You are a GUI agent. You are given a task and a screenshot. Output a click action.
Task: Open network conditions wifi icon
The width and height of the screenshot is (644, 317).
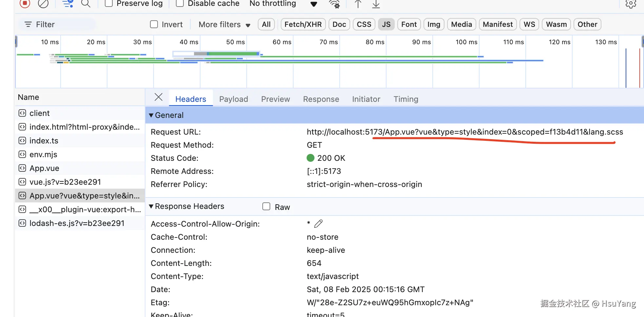[334, 4]
